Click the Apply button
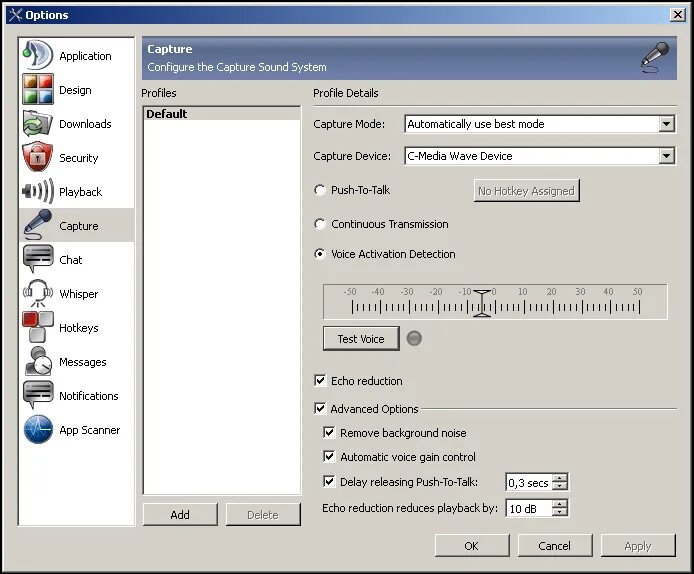Image resolution: width=694 pixels, height=574 pixels. (x=638, y=546)
